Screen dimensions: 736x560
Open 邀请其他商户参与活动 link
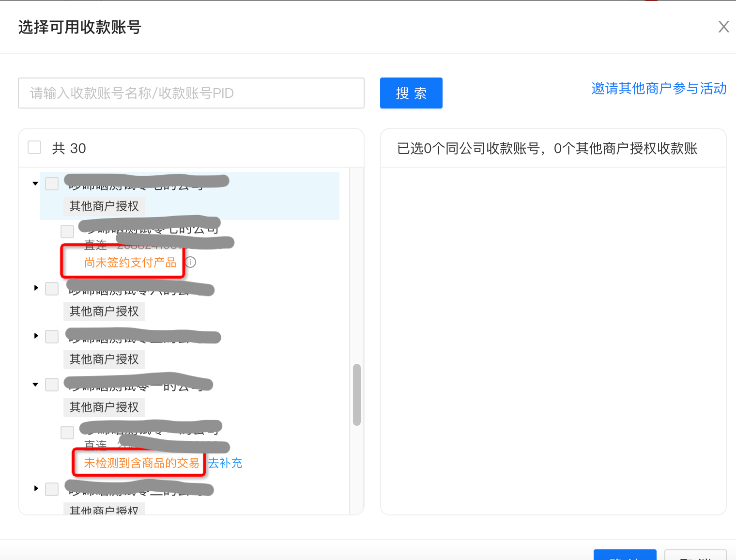pos(659,88)
